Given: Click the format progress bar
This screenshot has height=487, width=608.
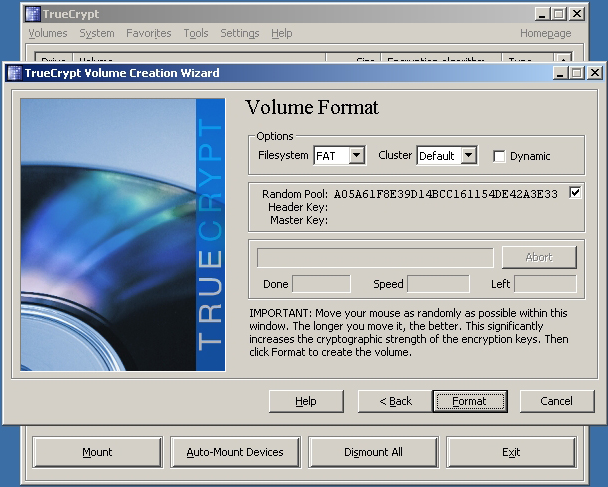Looking at the screenshot, I should [375, 258].
